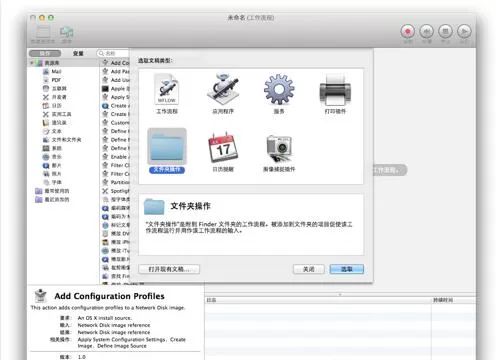This screenshot has width=501, height=360.
Task: Click the Stop button in the toolbar
Action: coord(445,31)
